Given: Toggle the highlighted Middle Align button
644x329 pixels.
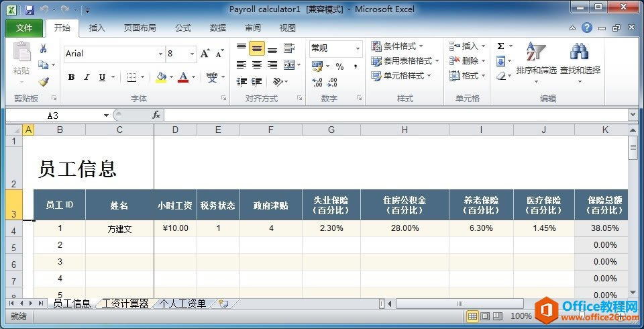Looking at the screenshot, I should (257, 48).
